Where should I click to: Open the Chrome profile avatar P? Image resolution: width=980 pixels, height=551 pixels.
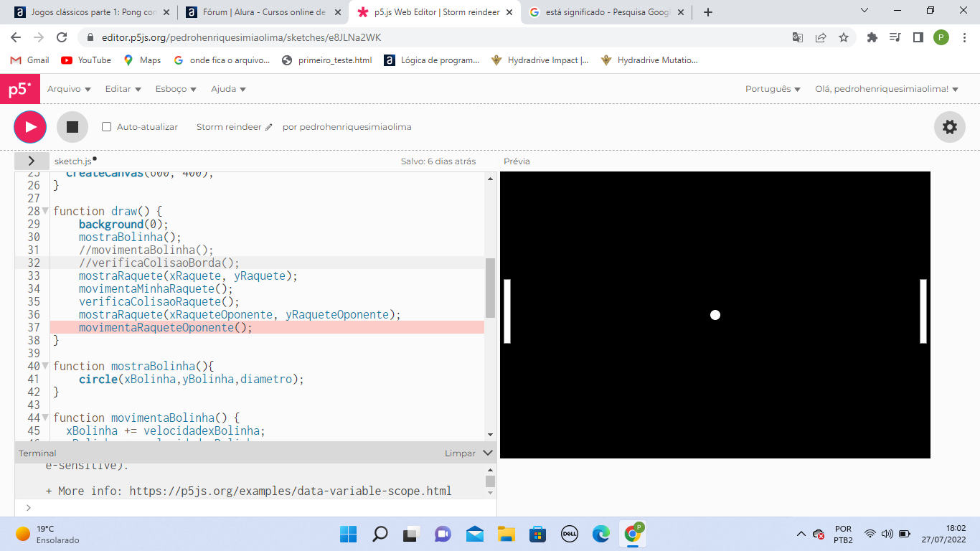pos(941,37)
